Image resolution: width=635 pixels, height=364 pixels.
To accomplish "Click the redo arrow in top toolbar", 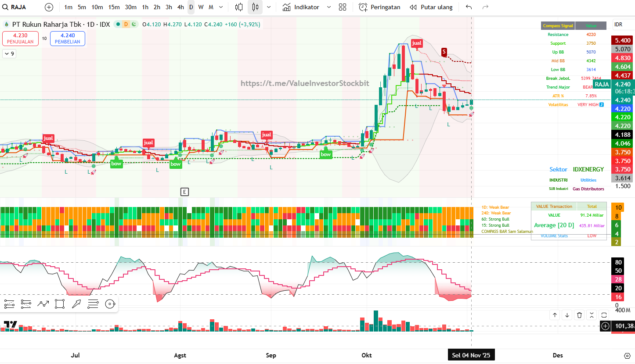I will click(x=485, y=7).
